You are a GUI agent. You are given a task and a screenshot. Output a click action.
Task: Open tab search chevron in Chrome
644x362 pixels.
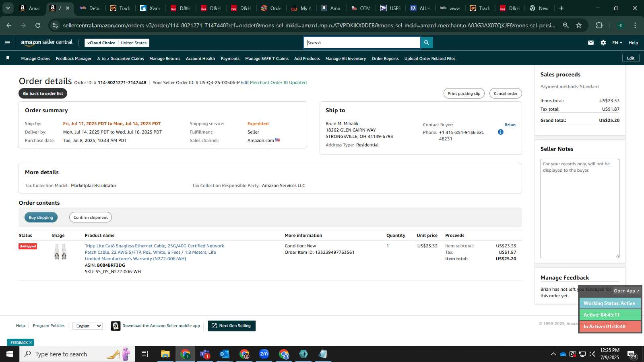(8, 8)
